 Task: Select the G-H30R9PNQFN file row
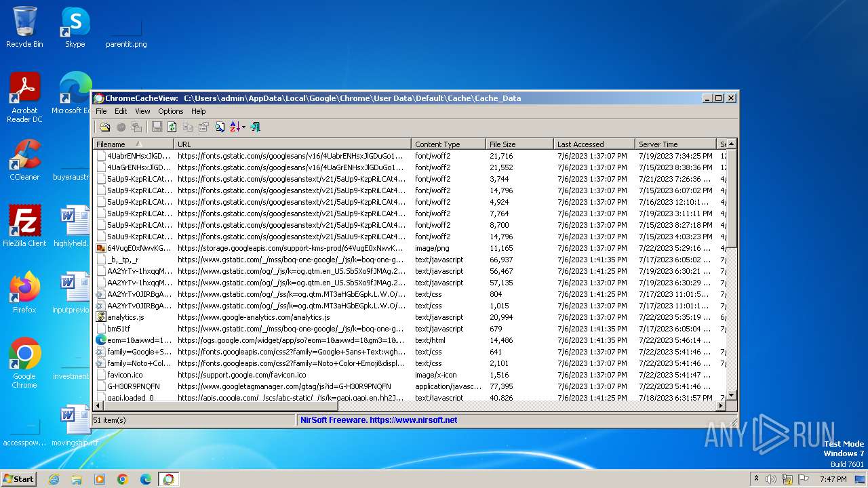(x=410, y=386)
